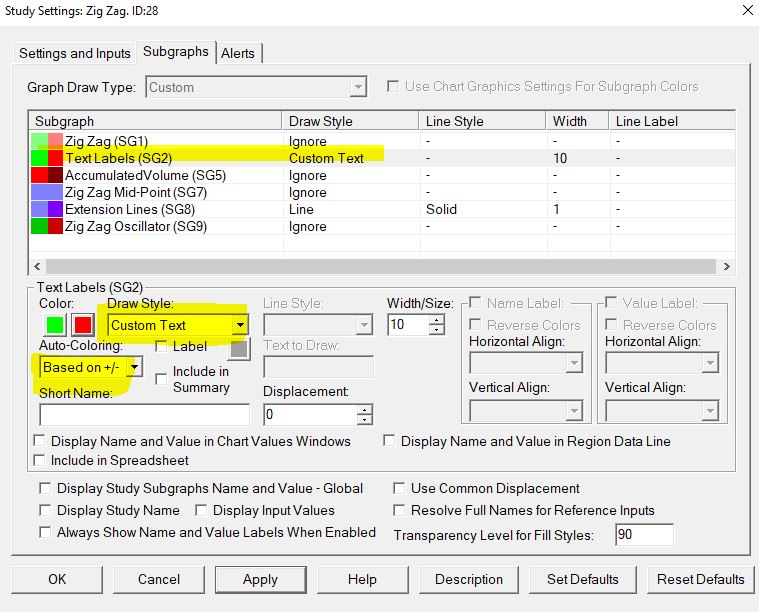Toggle Resolve Full Names for Reference Inputs
This screenshot has width=759, height=612.
(399, 510)
